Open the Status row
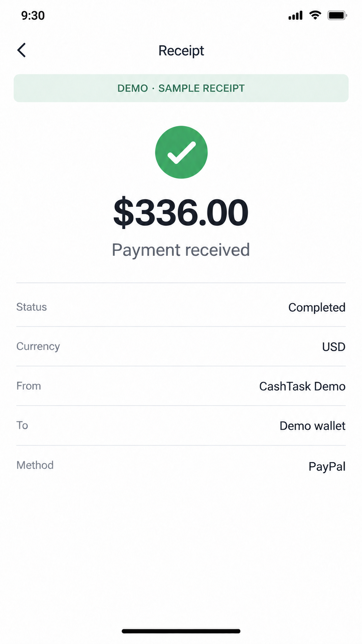The width and height of the screenshot is (362, 644). (181, 307)
